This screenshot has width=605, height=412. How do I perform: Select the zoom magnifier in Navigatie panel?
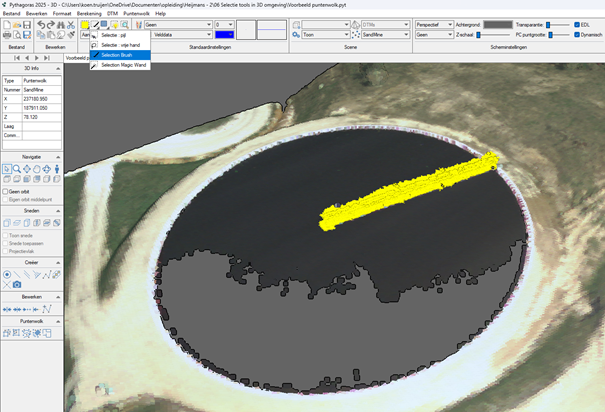[17, 170]
